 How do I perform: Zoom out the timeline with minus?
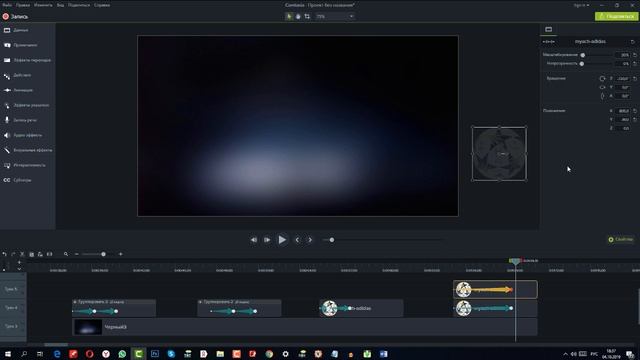77,254
